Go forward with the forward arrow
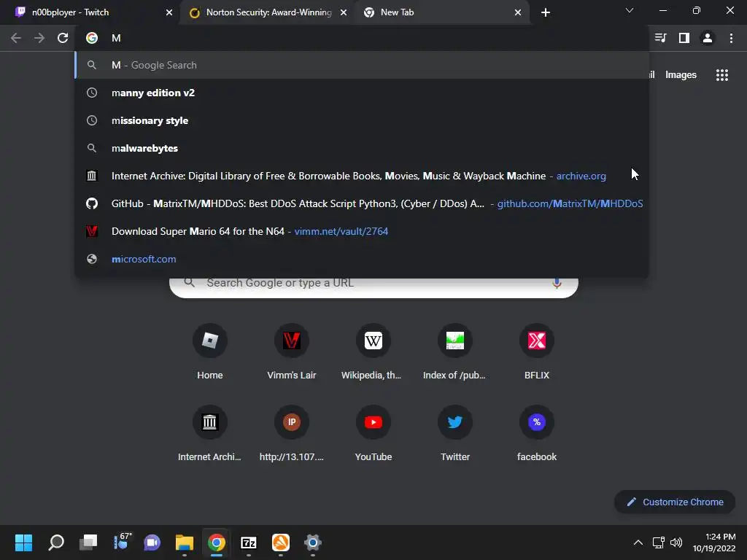This screenshot has width=747, height=560. (x=39, y=38)
